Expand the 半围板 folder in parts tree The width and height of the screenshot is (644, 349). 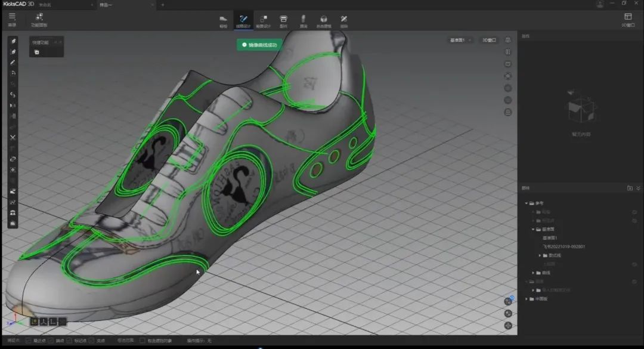pyautogui.click(x=526, y=299)
